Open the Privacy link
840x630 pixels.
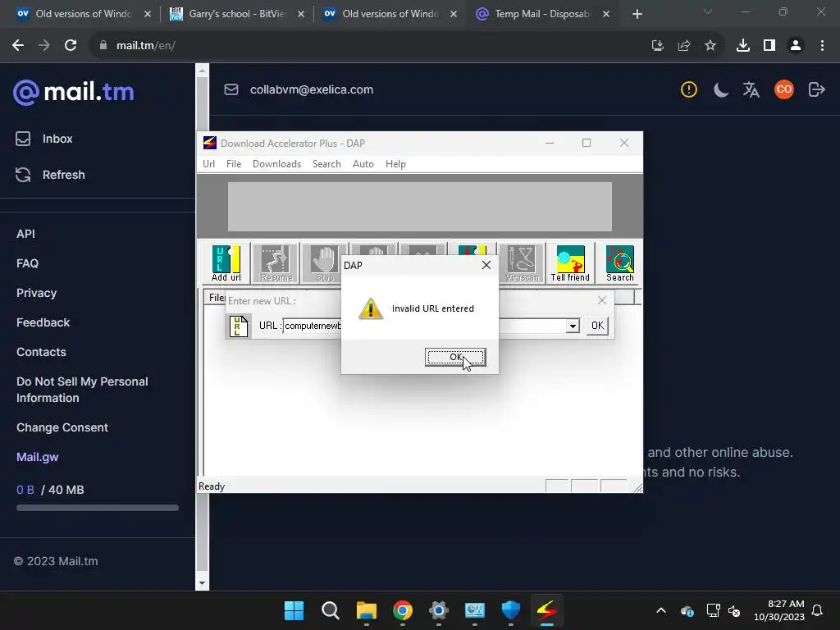click(x=36, y=293)
